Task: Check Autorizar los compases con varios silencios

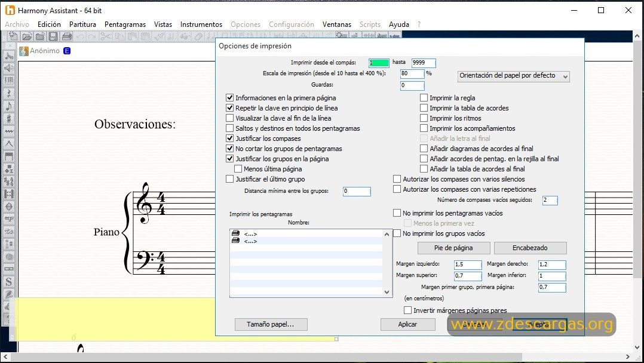Action: point(397,179)
